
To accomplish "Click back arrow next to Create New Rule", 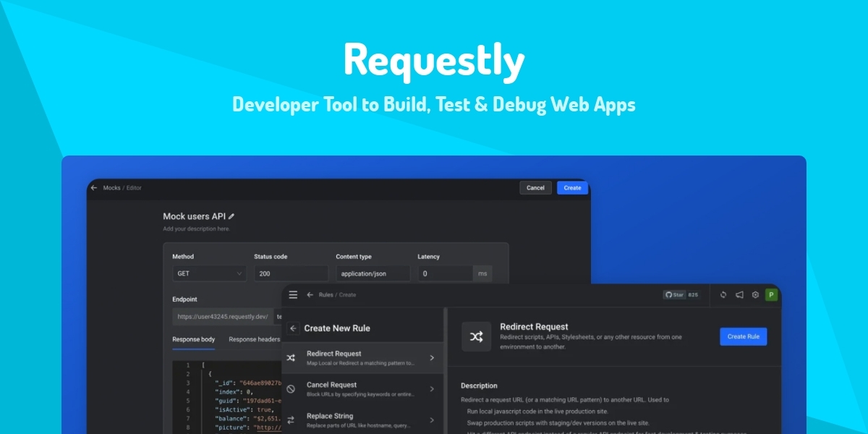I will (293, 328).
